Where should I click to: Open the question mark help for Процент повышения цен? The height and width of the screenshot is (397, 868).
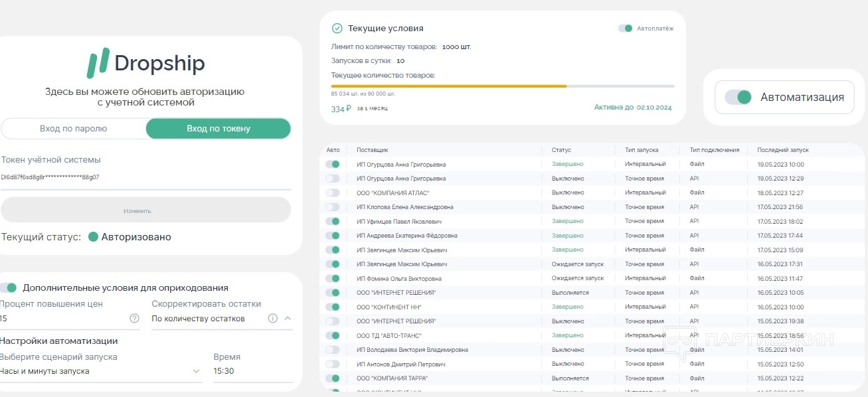point(135,319)
